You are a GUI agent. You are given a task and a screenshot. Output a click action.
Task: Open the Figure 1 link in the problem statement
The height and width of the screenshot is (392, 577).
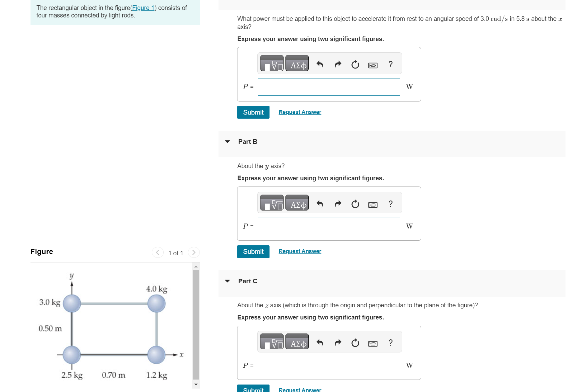[x=143, y=8]
